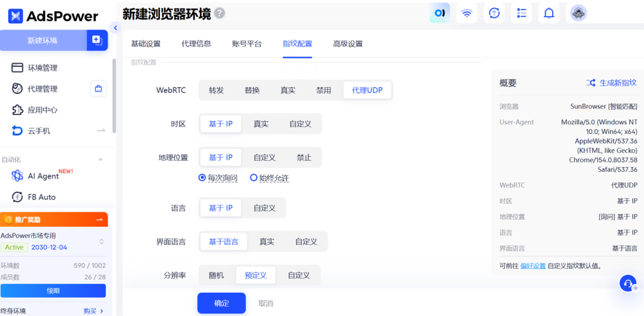Click the Active status badge
The image size is (644, 316).
(x=14, y=247)
